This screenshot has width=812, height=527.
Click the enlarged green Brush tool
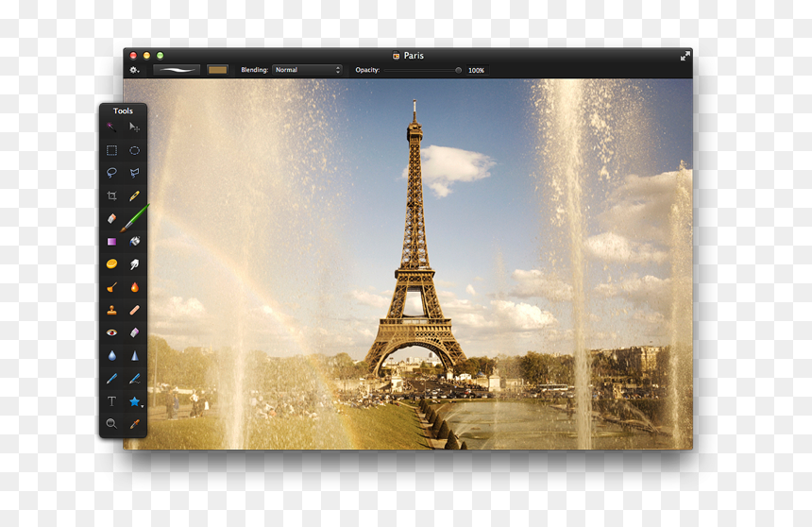pos(135,218)
